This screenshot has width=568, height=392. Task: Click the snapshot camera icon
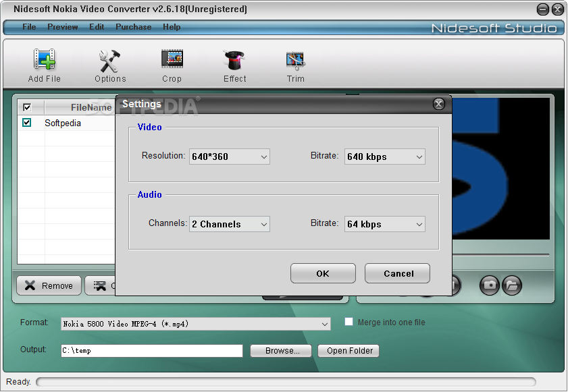(490, 285)
